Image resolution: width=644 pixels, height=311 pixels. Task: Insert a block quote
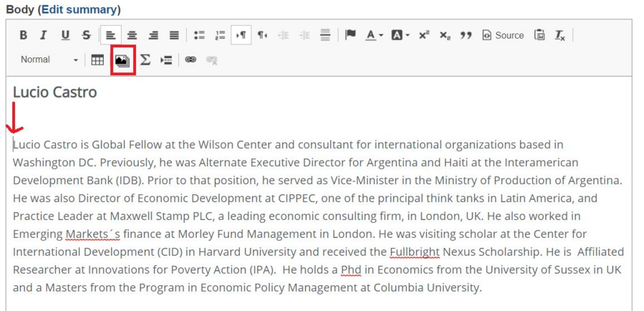pyautogui.click(x=466, y=35)
